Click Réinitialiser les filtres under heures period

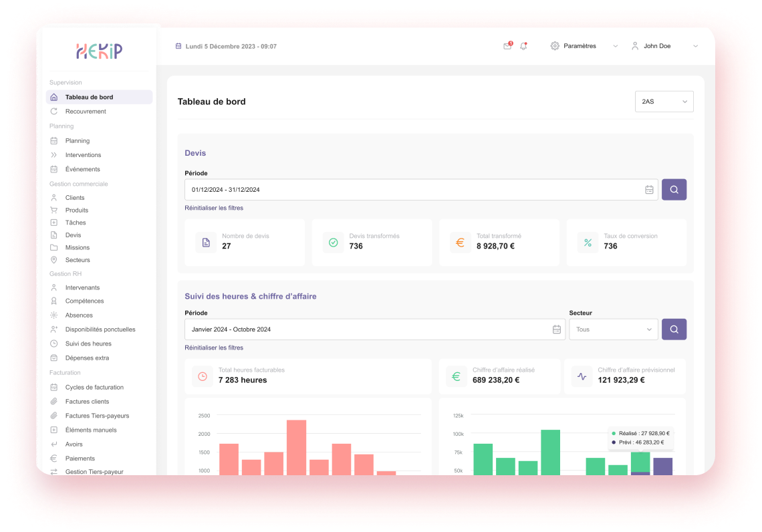214,348
